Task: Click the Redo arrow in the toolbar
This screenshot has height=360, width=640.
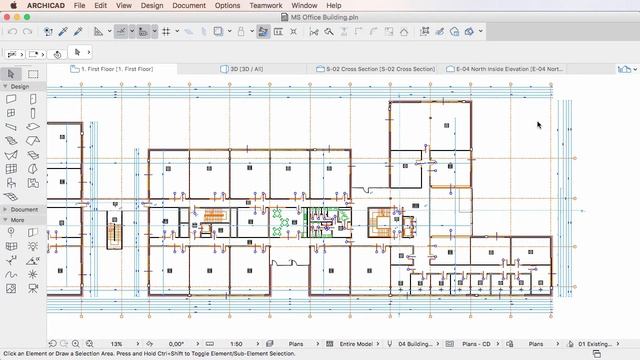Action: [x=27, y=31]
